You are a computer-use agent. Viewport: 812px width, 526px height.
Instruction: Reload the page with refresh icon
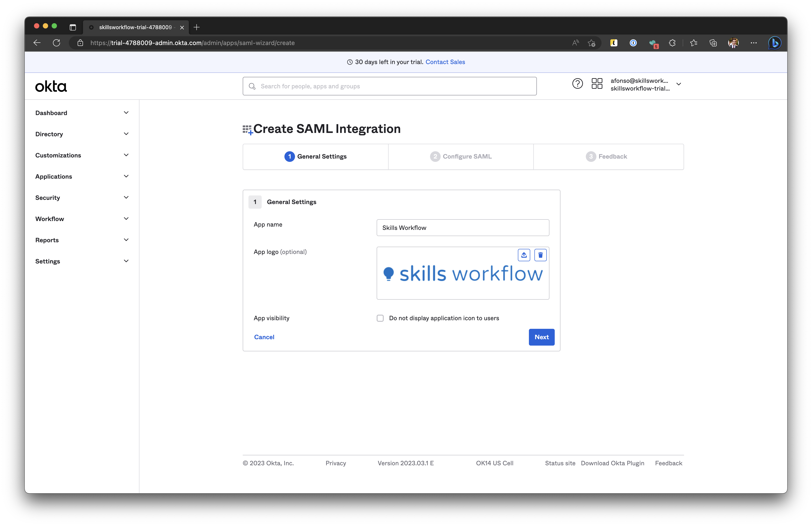tap(57, 43)
